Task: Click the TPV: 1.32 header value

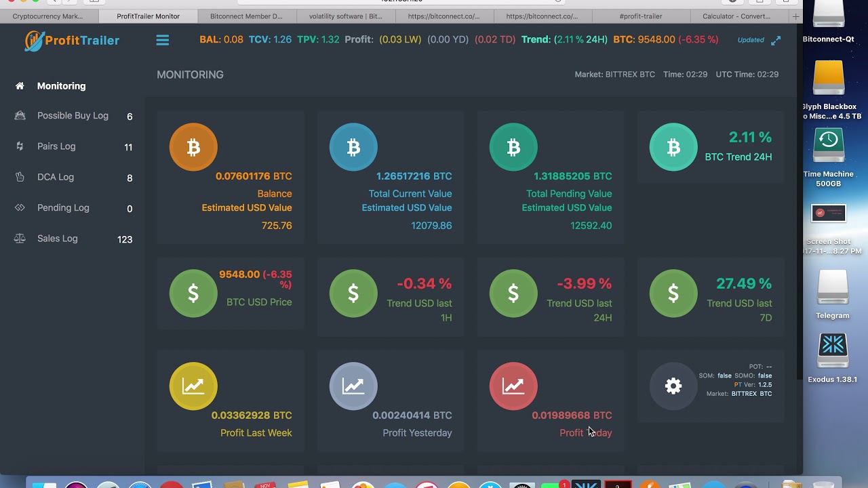Action: [318, 40]
